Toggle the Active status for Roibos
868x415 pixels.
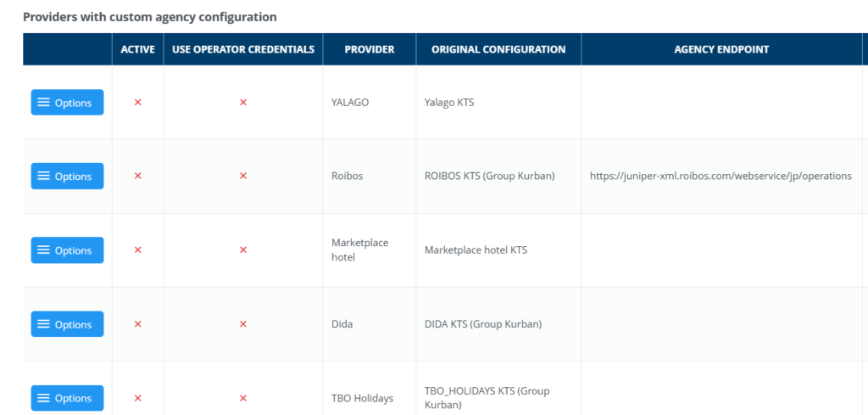tap(138, 176)
